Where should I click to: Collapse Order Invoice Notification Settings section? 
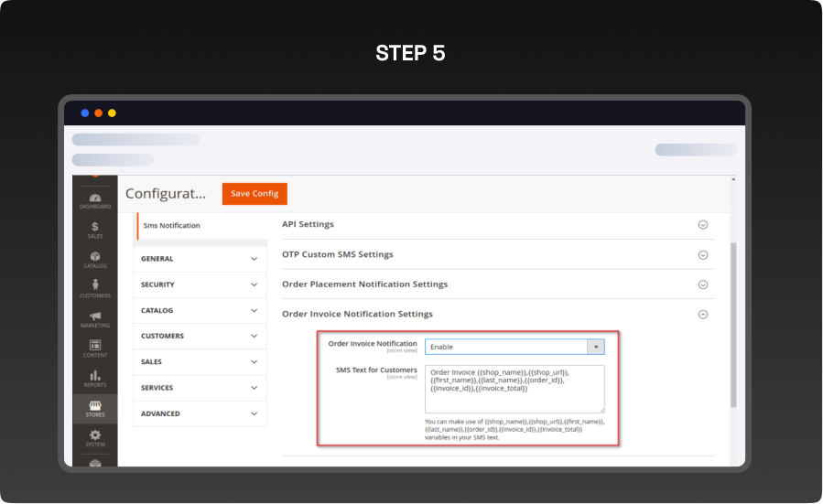tap(703, 315)
